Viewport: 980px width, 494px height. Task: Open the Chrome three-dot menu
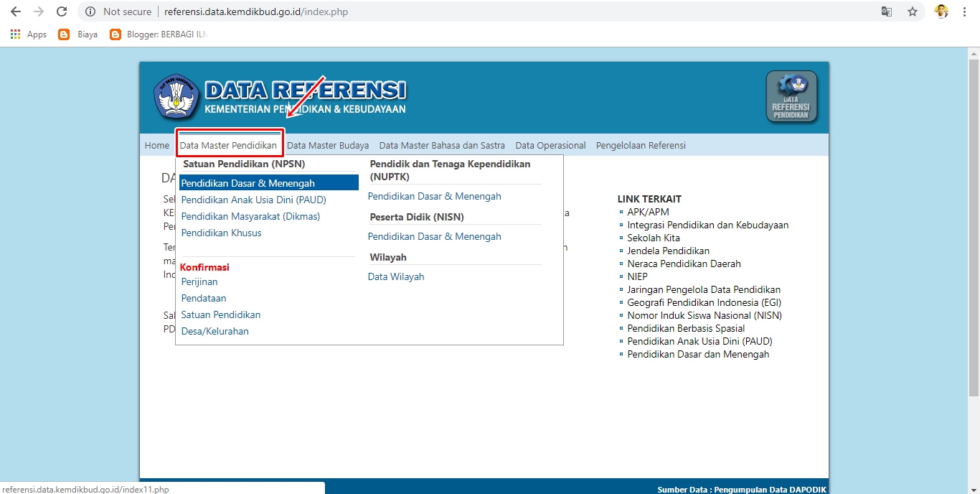[964, 11]
